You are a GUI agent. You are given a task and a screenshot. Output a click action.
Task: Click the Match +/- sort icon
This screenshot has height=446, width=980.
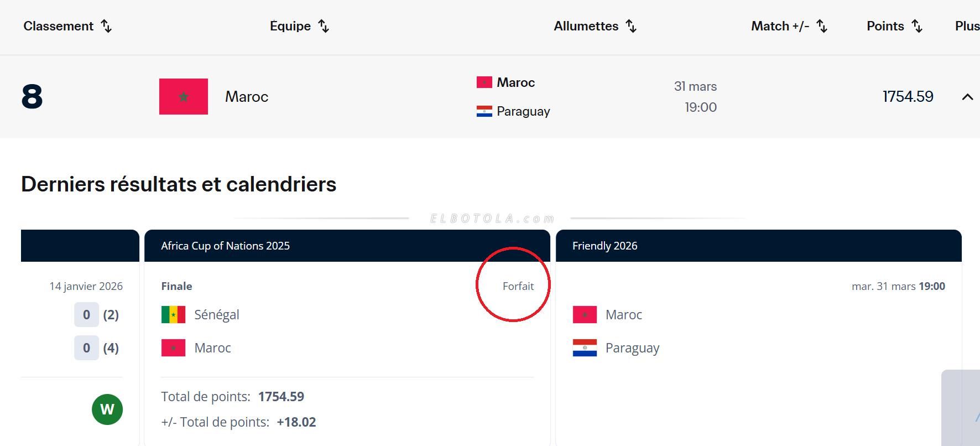click(822, 26)
